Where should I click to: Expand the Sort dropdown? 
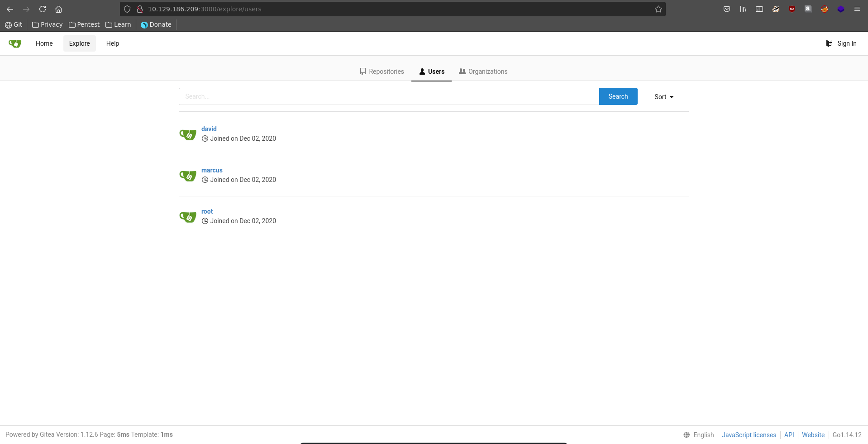(x=663, y=97)
